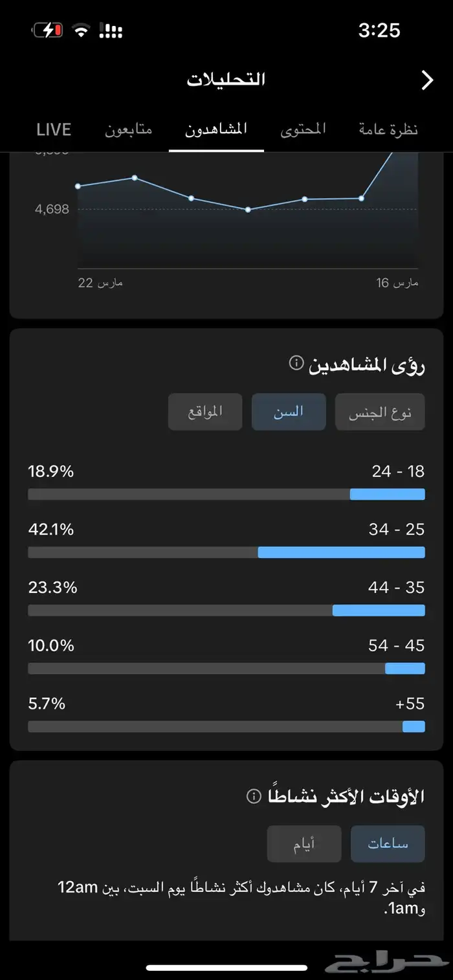The image size is (453, 980).
Task: Tap the 25 - 34 age percentage bar
Action: [x=226, y=552]
